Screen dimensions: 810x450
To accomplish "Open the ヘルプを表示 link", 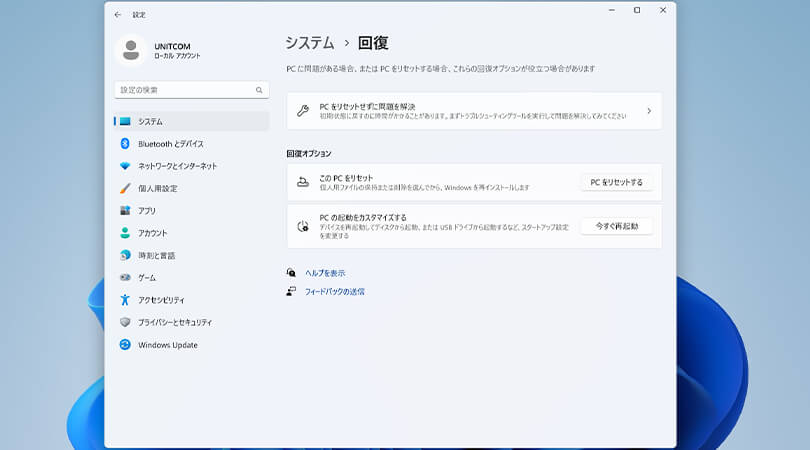I will pyautogui.click(x=325, y=273).
